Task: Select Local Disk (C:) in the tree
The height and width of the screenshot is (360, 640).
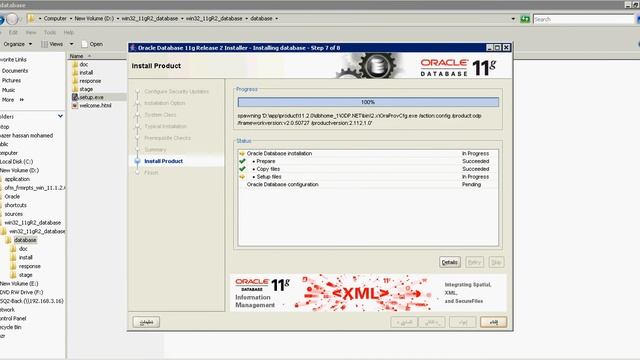Action: 16,162
